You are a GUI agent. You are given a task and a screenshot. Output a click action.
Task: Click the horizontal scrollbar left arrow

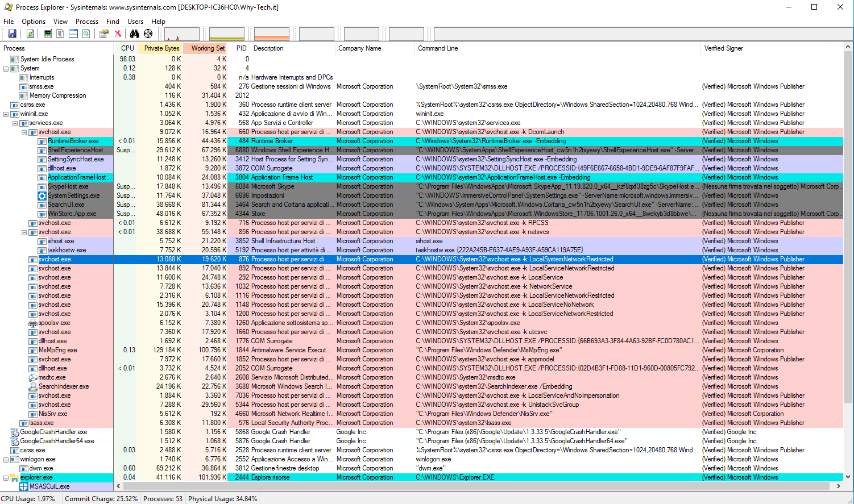[x=119, y=486]
